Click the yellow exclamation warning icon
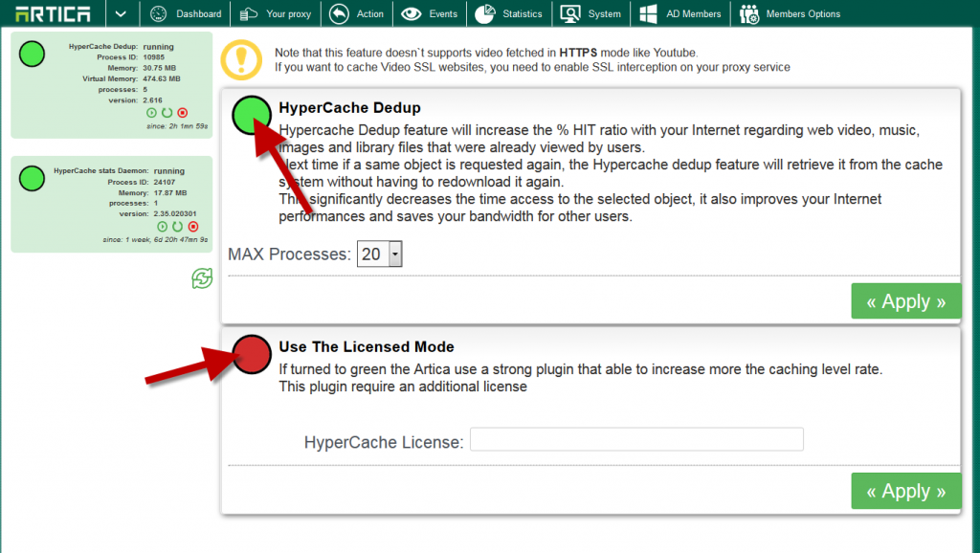This screenshot has height=553, width=980. coord(241,60)
